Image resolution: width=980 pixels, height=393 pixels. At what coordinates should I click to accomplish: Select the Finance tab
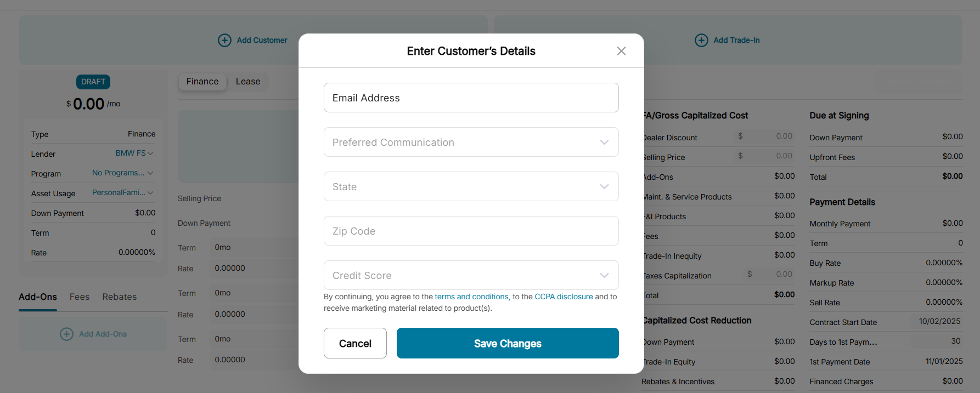pos(202,82)
